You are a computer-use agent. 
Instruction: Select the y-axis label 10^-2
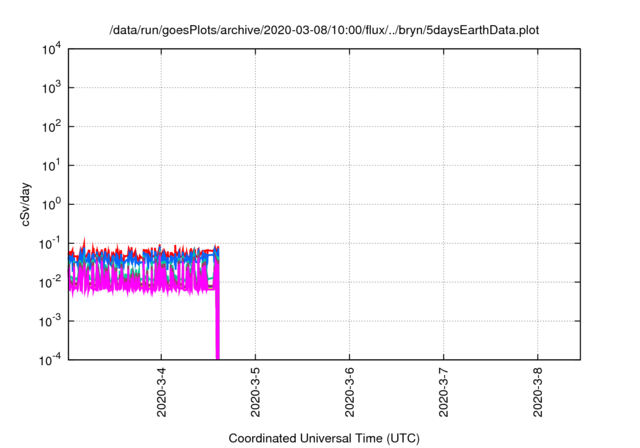click(50, 282)
